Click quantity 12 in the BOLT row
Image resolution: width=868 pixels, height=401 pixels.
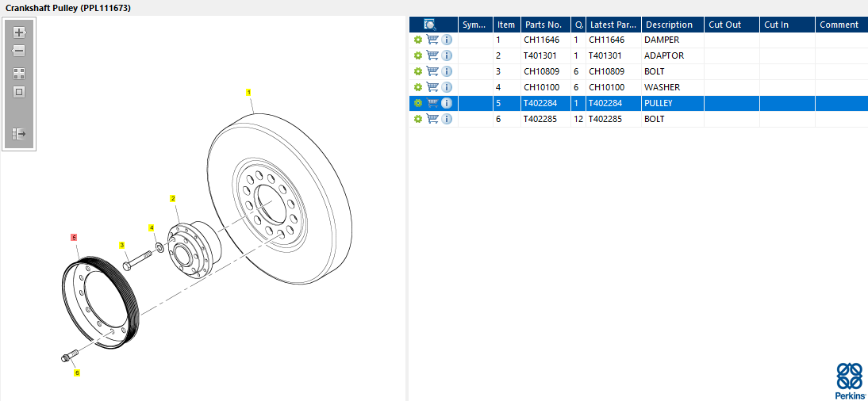click(x=578, y=119)
